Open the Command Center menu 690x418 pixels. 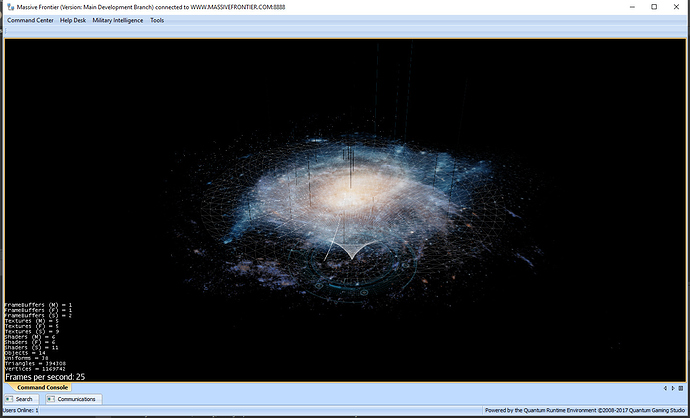30,20
